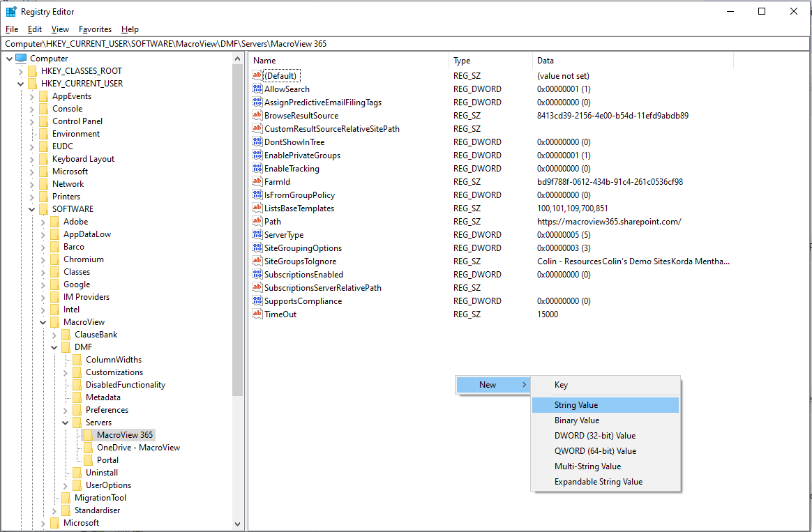Click the string icon beside CustomResultSourceRelativeSitePath
The width and height of the screenshot is (812, 532).
tap(257, 128)
